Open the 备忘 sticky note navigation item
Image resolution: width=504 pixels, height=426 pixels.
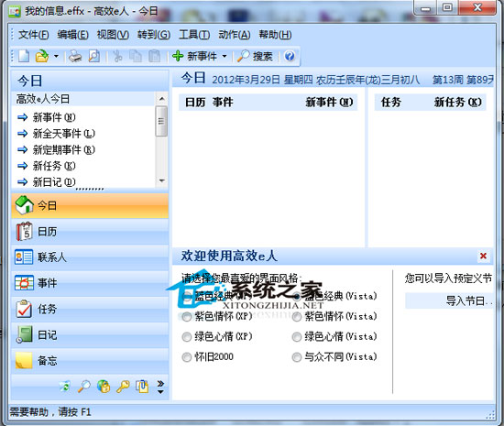coord(90,361)
